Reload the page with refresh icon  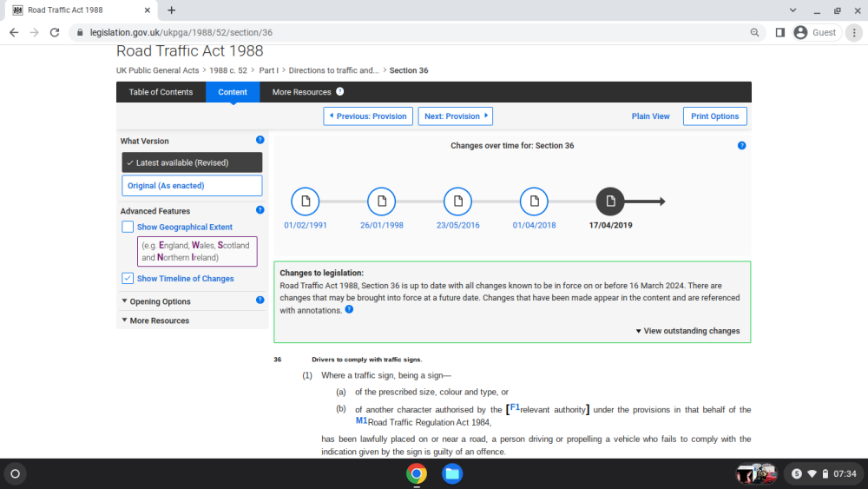pos(54,33)
